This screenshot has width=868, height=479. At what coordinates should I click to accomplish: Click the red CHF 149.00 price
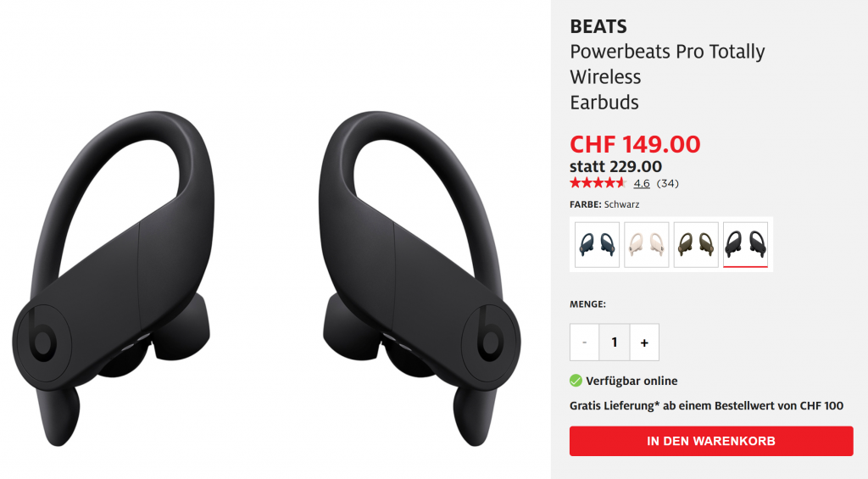[635, 144]
